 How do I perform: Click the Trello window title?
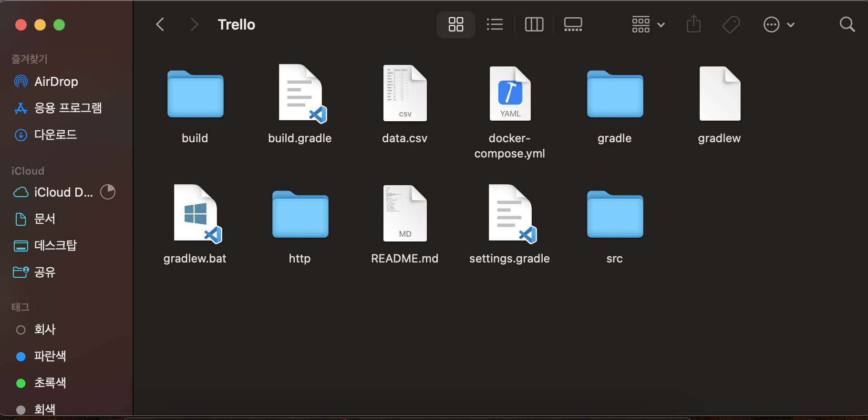pyautogui.click(x=237, y=24)
